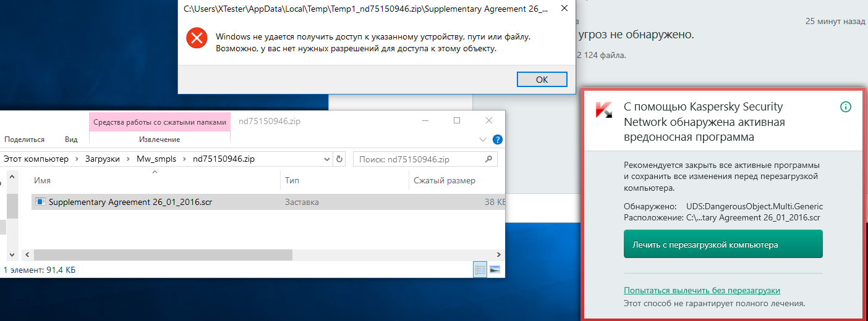Viewport: 868px width, 321px height.
Task: Go to 'Mw_smpls' folder in the breadcrumb
Action: tap(156, 159)
